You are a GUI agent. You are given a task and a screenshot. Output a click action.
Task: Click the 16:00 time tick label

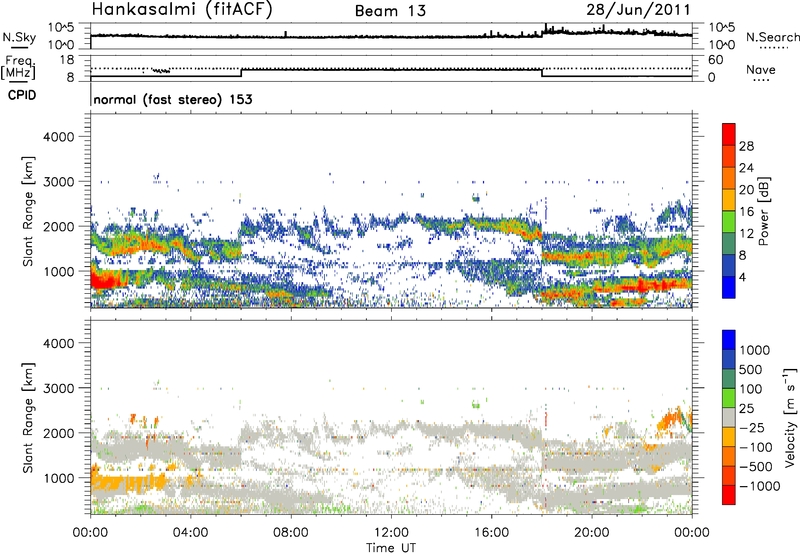click(x=491, y=533)
